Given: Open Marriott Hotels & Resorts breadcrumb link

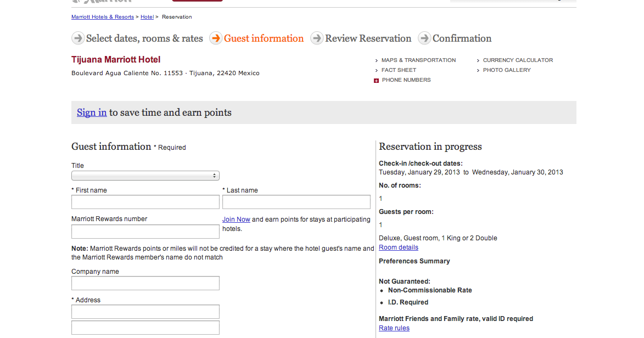Looking at the screenshot, I should click(103, 17).
